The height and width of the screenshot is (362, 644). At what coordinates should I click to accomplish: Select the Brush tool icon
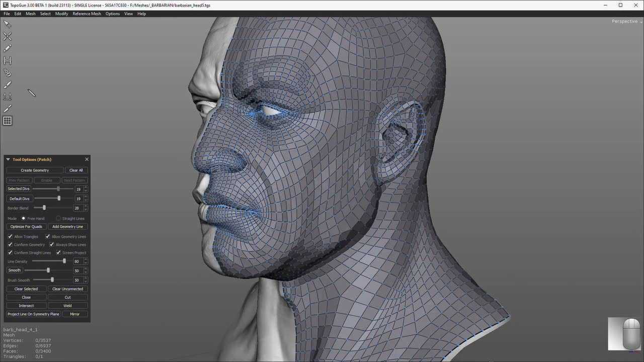pyautogui.click(x=8, y=84)
